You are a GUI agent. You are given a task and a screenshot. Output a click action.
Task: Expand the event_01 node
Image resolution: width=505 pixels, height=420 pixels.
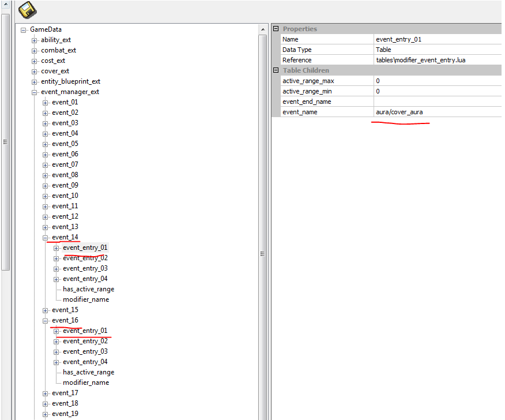coord(45,103)
